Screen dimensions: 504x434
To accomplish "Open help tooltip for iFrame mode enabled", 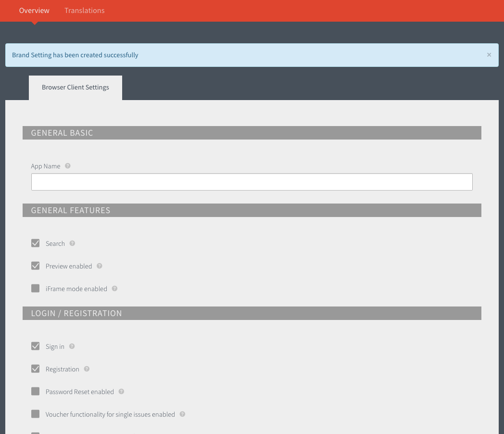I will 114,289.
